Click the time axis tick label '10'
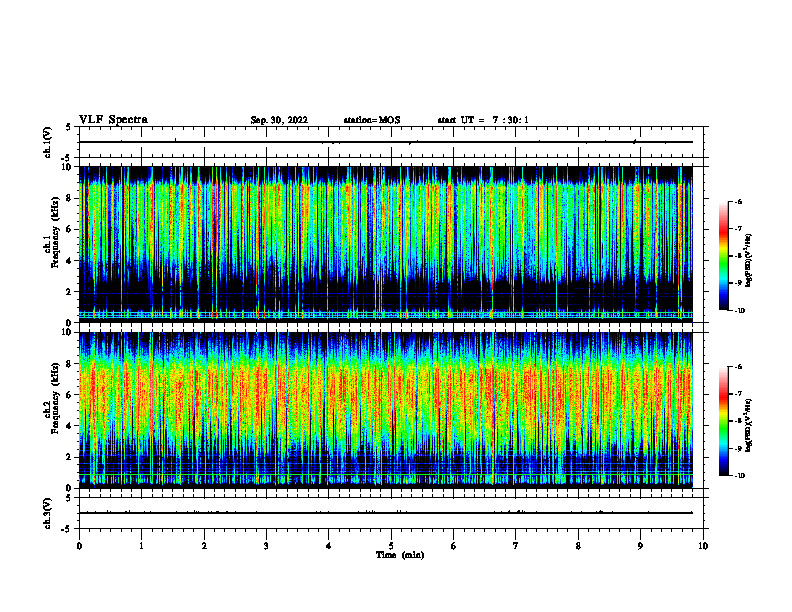Image resolution: width=792 pixels, height=612 pixels. [703, 546]
